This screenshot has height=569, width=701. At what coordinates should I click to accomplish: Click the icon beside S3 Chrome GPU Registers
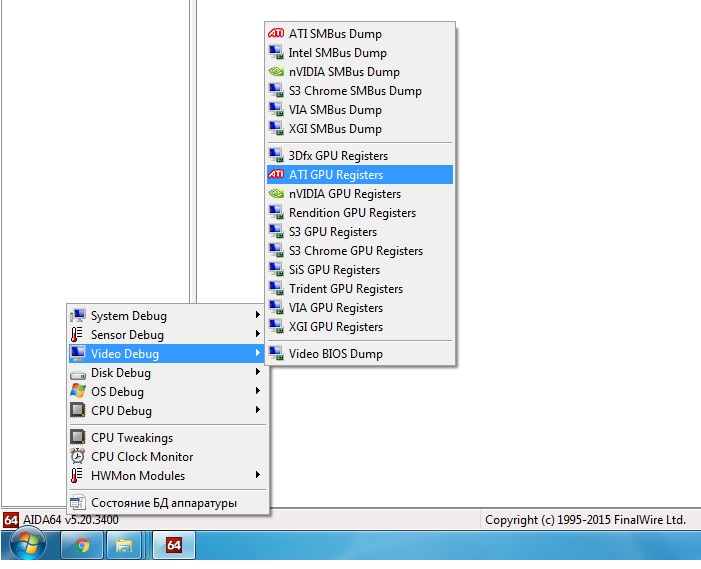(276, 251)
